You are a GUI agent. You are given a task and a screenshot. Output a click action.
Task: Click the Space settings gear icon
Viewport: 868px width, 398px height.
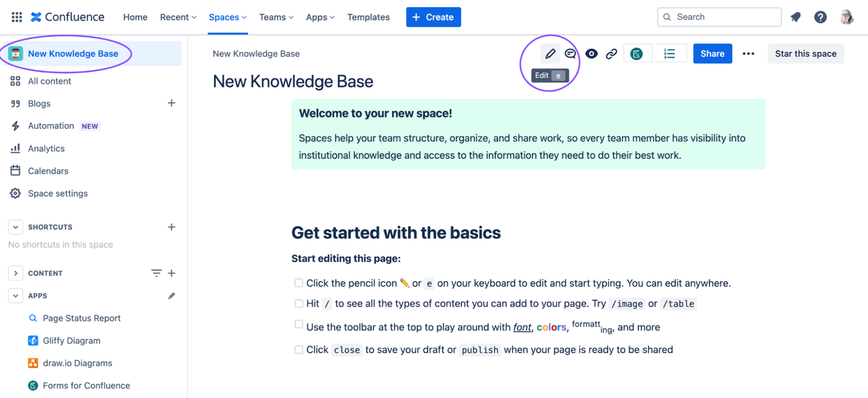pyautogui.click(x=15, y=193)
